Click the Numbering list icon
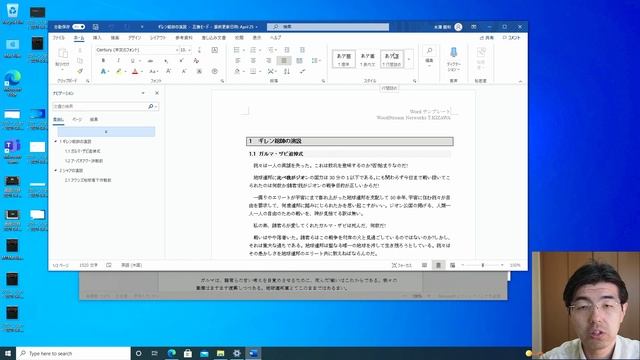This screenshot has width=640, height=360. [253, 50]
